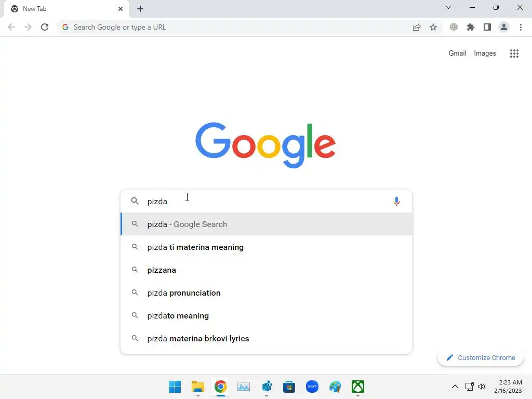Image resolution: width=532 pixels, height=399 pixels.
Task: Click the globe extension icon in toolbar
Action: click(x=454, y=27)
